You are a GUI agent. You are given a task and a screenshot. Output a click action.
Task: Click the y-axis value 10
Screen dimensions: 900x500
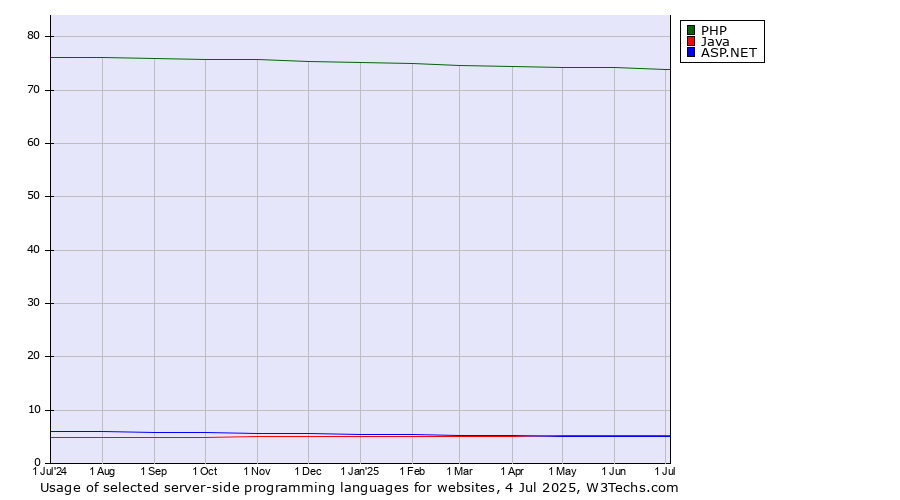[33, 410]
